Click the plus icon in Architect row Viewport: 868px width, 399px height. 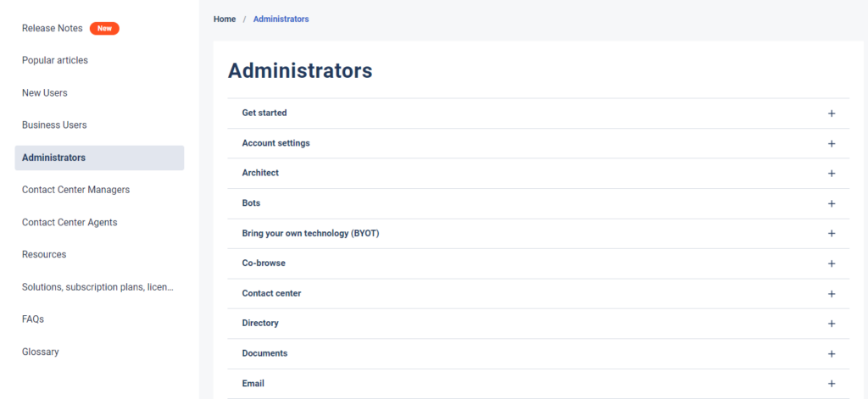click(x=831, y=173)
